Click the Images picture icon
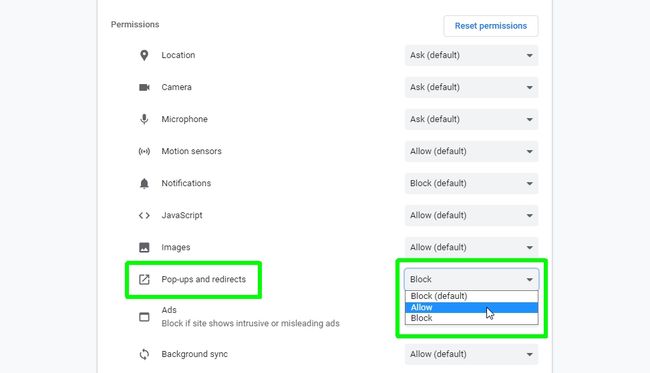 coord(144,247)
